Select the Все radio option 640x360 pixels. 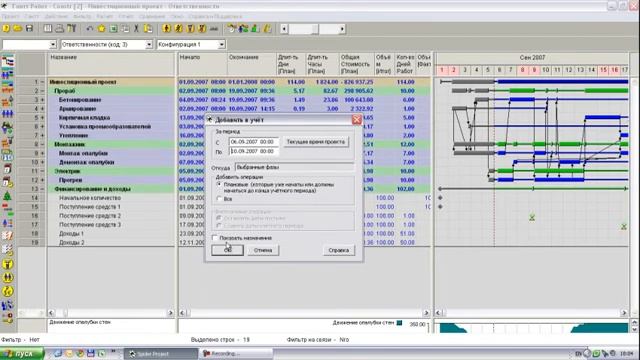[219, 199]
